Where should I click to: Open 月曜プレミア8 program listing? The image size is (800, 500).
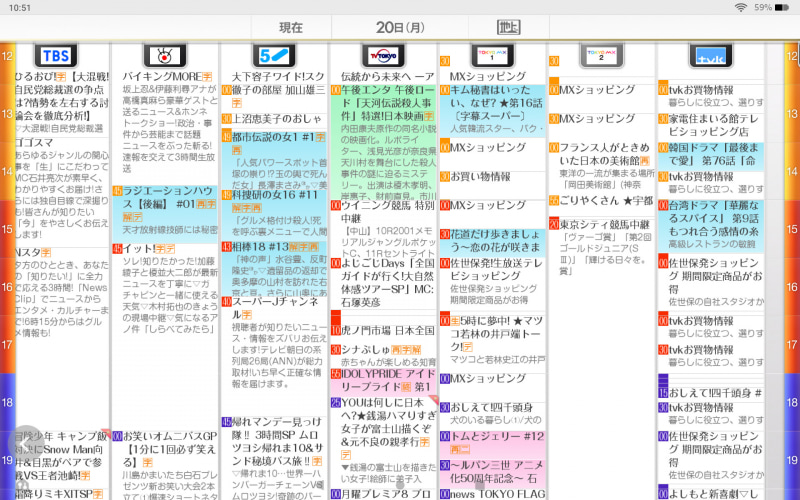(x=384, y=494)
